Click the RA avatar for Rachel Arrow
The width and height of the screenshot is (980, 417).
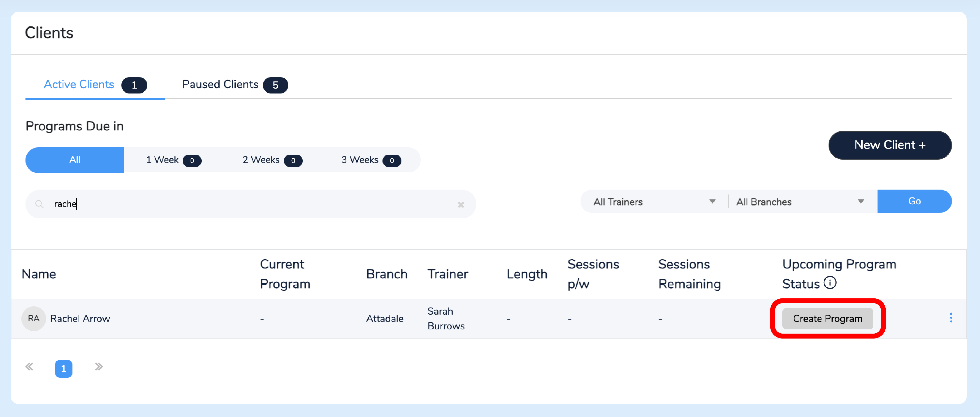click(34, 319)
